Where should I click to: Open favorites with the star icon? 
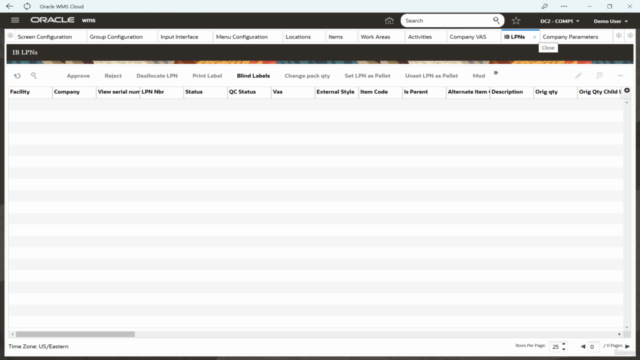coord(516,20)
